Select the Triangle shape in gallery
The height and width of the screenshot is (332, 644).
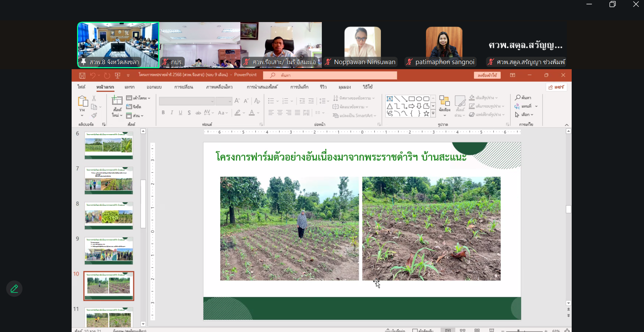390,106
